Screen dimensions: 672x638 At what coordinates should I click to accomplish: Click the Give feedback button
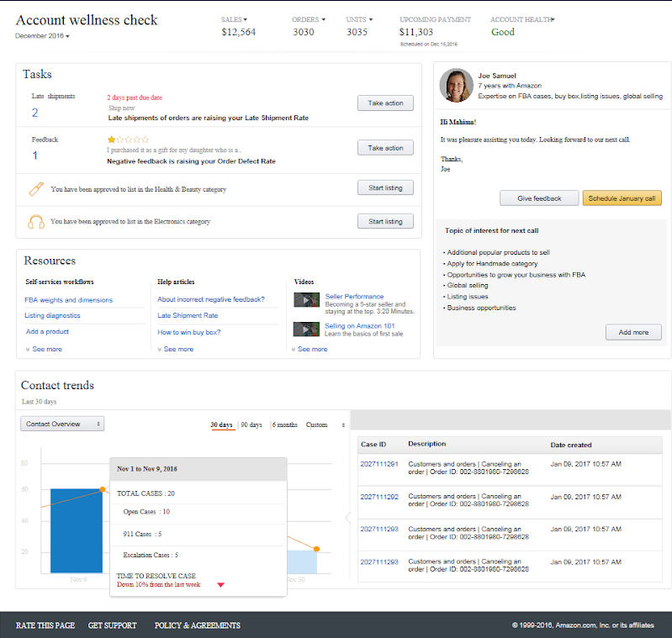tap(539, 198)
